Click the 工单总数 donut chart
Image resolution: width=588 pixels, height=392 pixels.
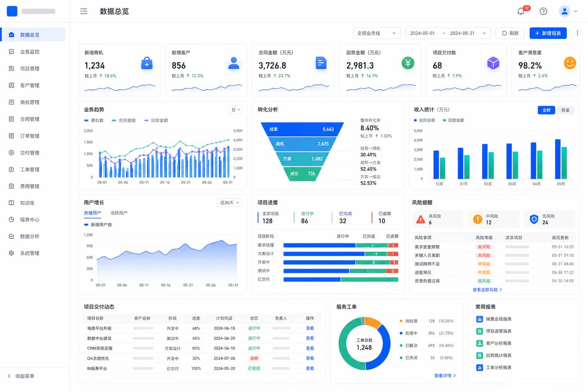click(x=364, y=344)
